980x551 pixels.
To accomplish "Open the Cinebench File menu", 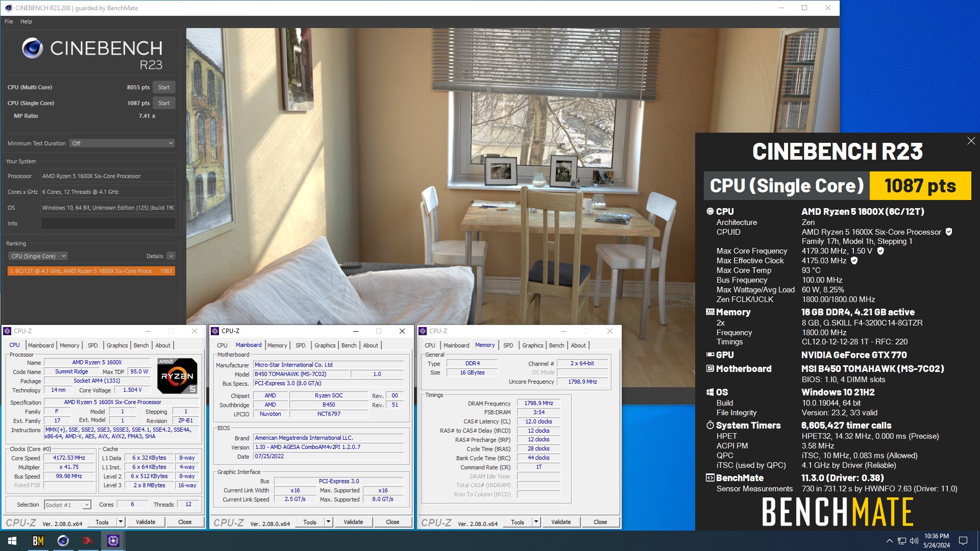I will tap(9, 21).
